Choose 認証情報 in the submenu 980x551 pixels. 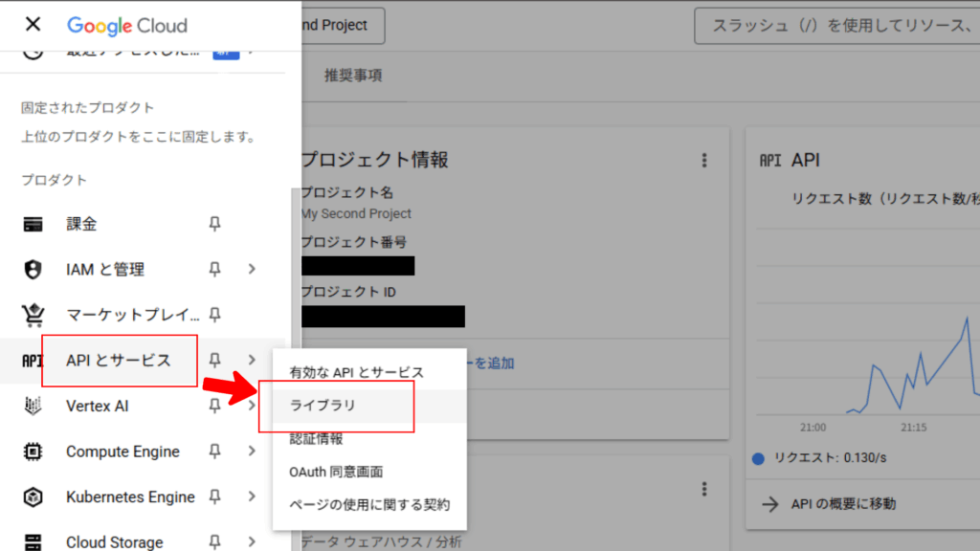coord(369,438)
